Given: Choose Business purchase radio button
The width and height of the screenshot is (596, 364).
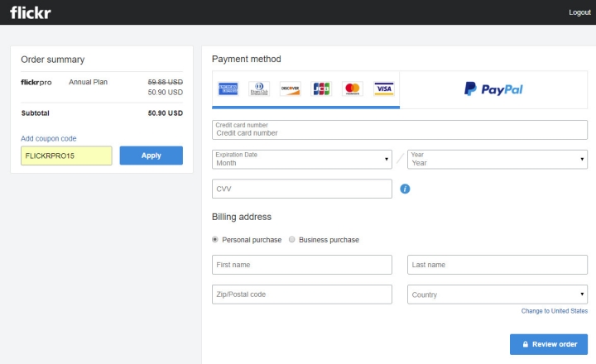Looking at the screenshot, I should tap(292, 239).
